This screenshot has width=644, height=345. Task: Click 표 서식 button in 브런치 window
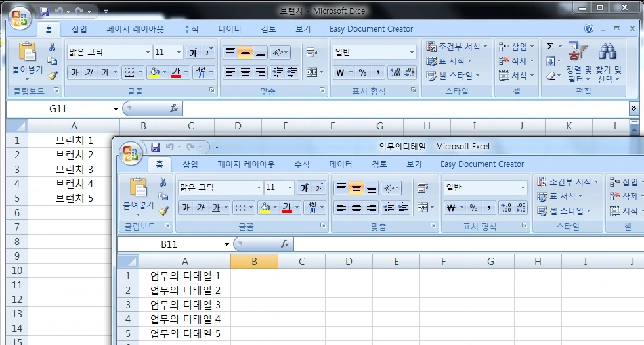pos(449,61)
